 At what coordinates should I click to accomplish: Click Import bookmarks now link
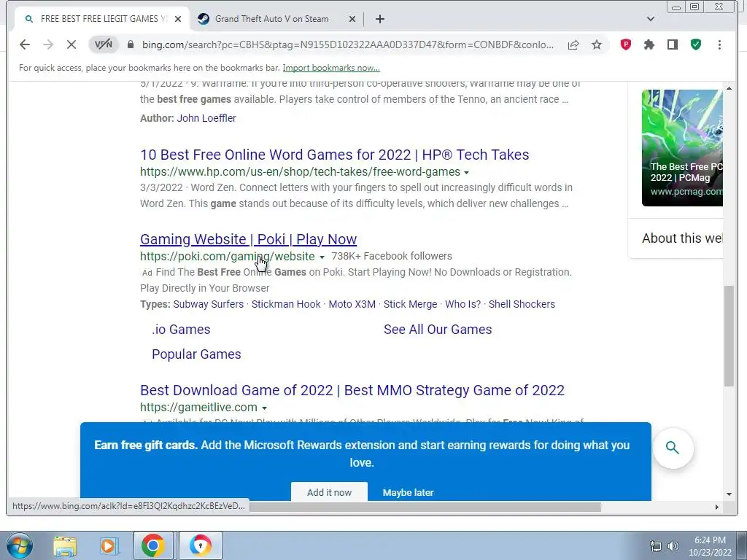tap(331, 68)
